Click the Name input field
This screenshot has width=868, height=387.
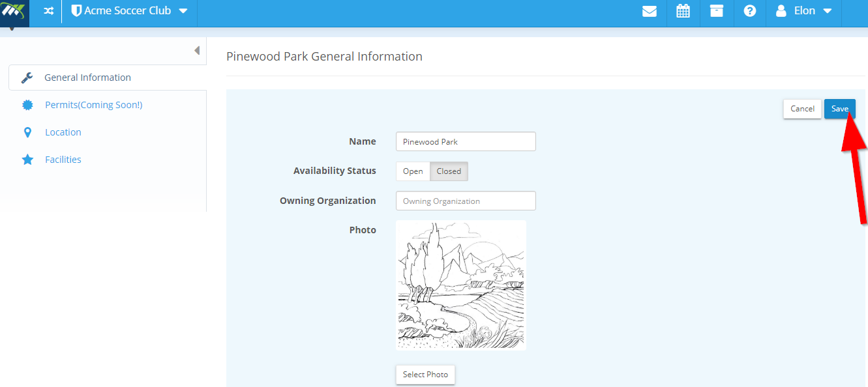click(466, 141)
